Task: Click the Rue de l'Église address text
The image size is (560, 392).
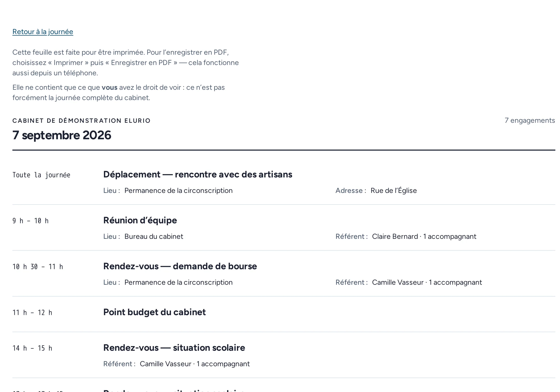Action: (394, 191)
